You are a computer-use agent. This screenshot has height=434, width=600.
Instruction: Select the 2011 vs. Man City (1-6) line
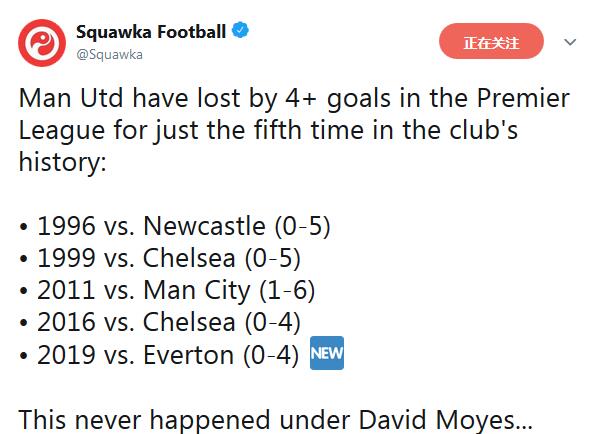point(176,290)
